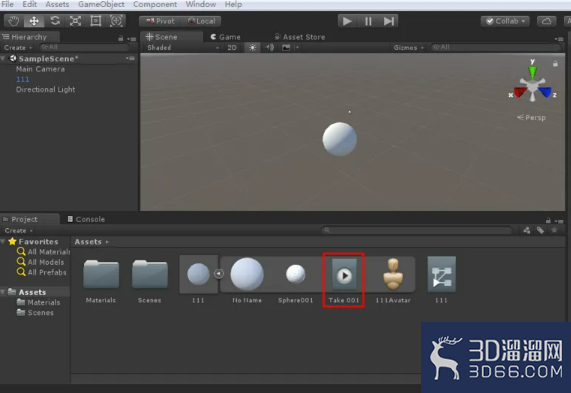Select the combined Transform tool
The height and width of the screenshot is (393, 571).
tap(116, 21)
